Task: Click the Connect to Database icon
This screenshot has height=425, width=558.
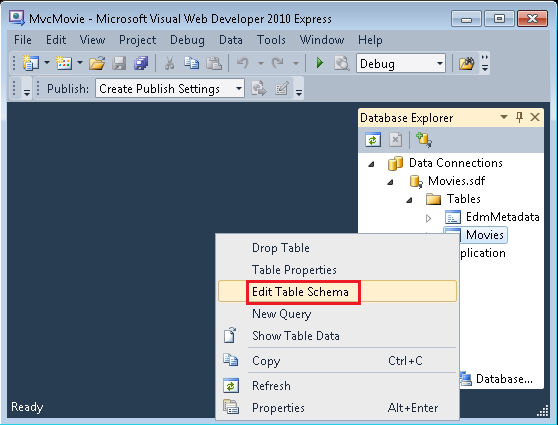Action: click(424, 140)
